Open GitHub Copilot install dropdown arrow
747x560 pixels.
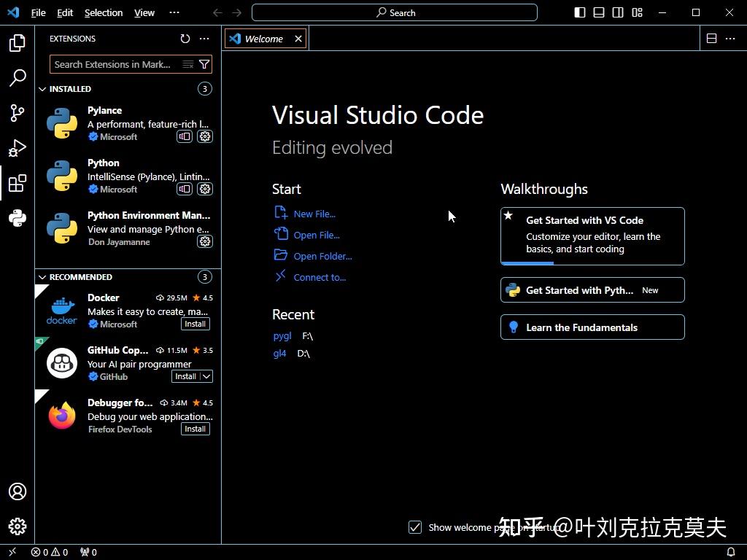pyautogui.click(x=206, y=376)
